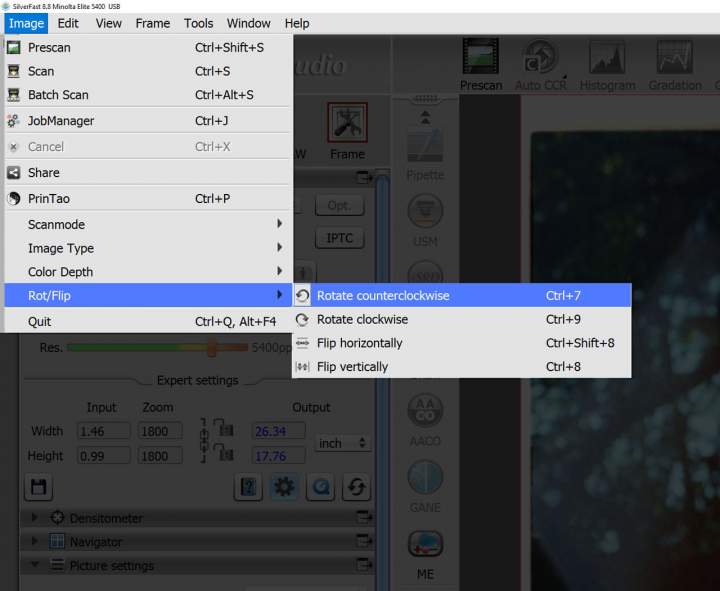This screenshot has width=720, height=591.
Task: Click the Height input field
Action: (103, 456)
